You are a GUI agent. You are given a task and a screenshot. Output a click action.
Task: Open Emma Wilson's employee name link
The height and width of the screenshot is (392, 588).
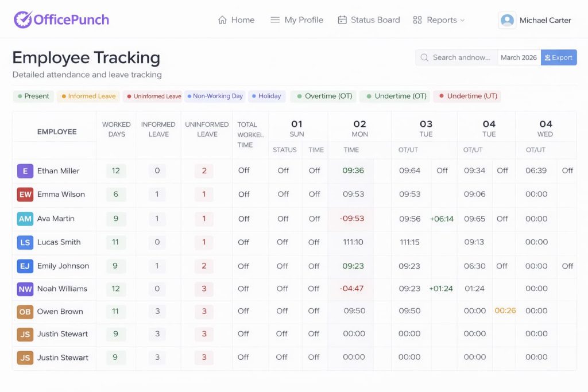[x=61, y=195]
